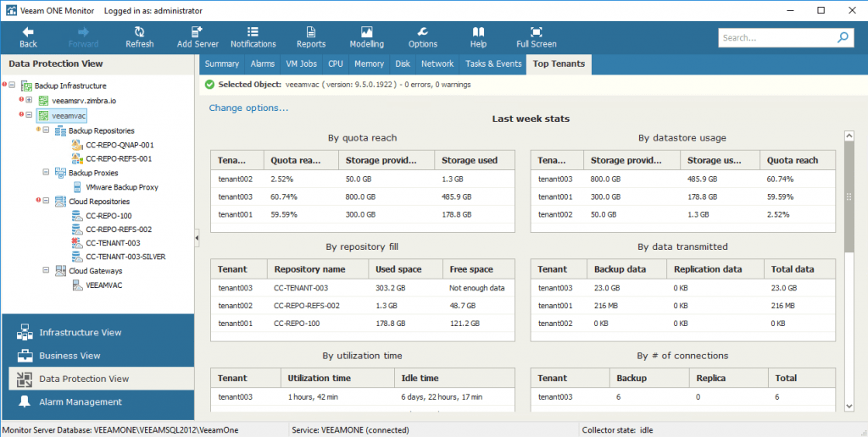Expand the veeamsrv.zimbra.io node
The width and height of the screenshot is (868, 437).
[x=30, y=101]
